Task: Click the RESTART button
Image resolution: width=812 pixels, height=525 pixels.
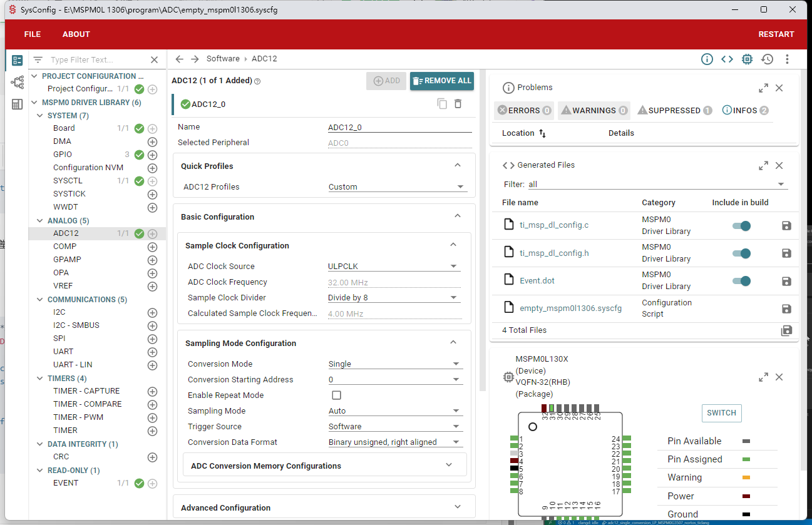Action: 776,34
